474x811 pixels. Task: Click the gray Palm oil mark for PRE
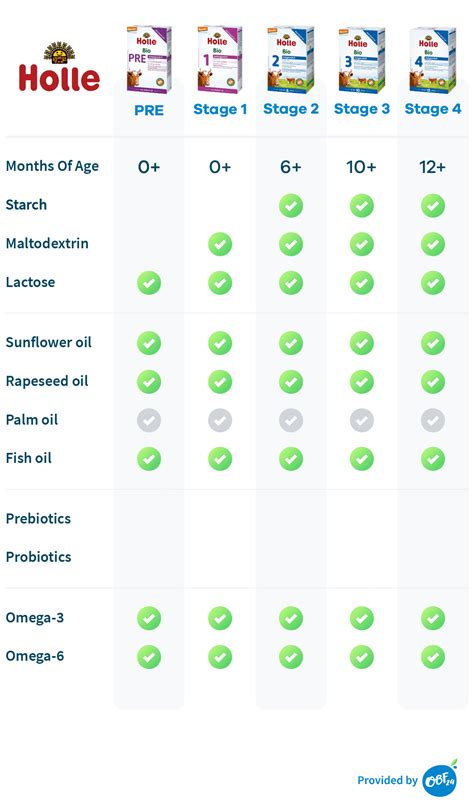click(x=149, y=420)
